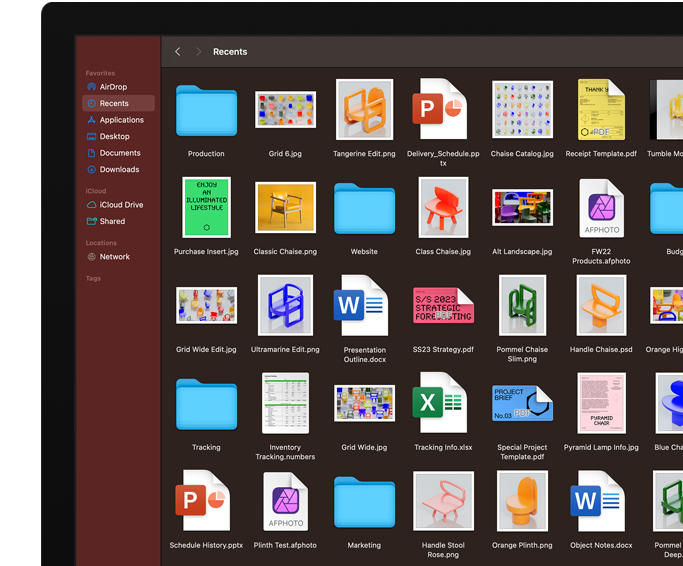Click the "Object Notes.docx" file name
This screenshot has height=566, width=683.
(x=601, y=545)
